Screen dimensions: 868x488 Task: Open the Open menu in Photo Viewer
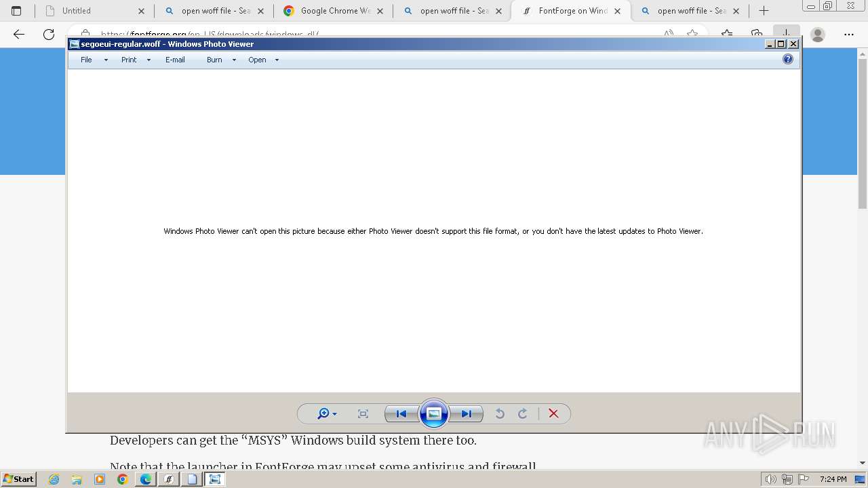[257, 60]
